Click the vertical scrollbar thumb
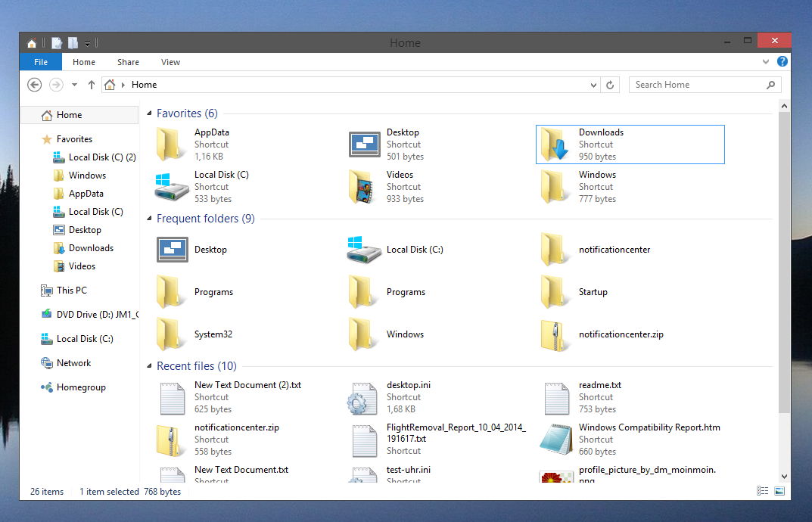This screenshot has width=812, height=522. [x=784, y=262]
